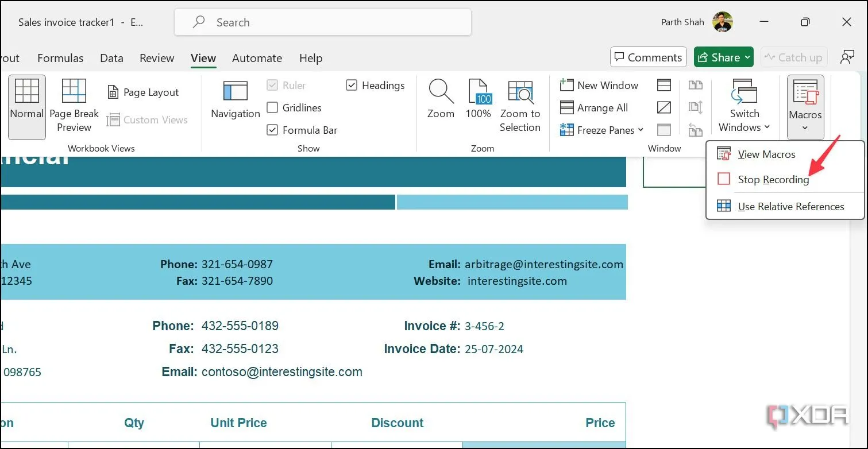Select Page Layout view
Viewport: 868px width, 449px height.
tap(143, 92)
